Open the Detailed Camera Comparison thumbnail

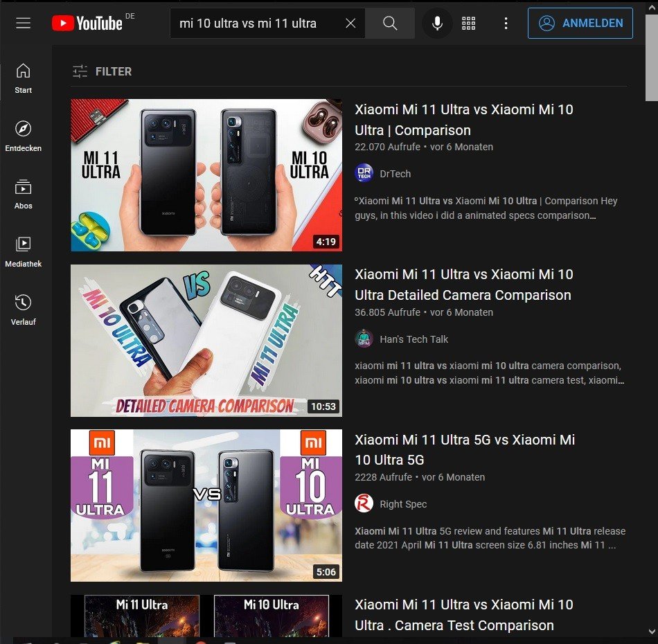click(206, 340)
